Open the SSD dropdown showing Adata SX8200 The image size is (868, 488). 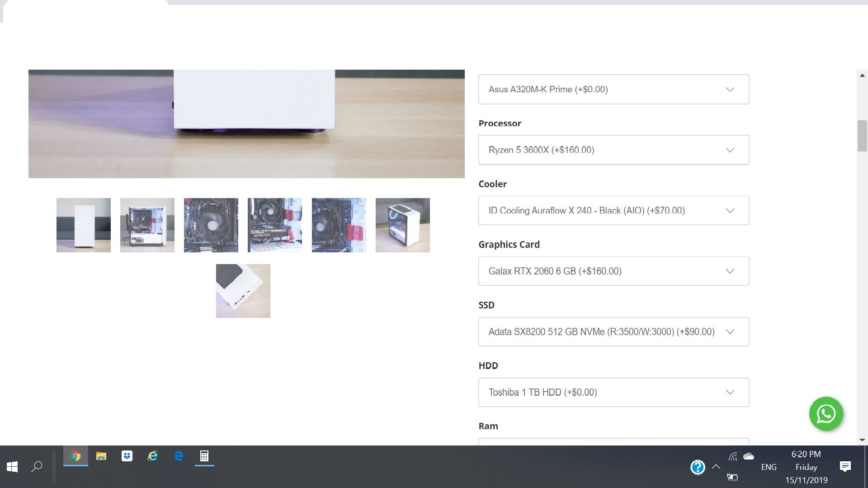pyautogui.click(x=613, y=332)
